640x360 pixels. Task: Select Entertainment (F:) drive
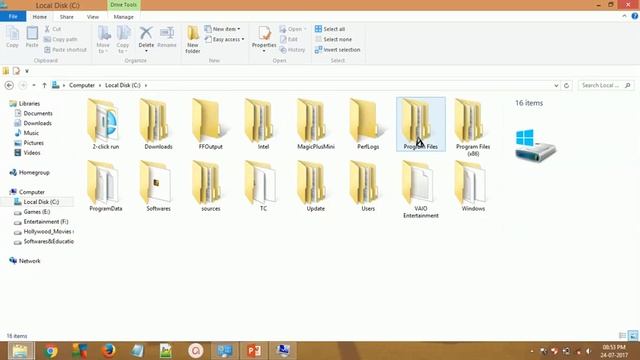pyautogui.click(x=45, y=221)
